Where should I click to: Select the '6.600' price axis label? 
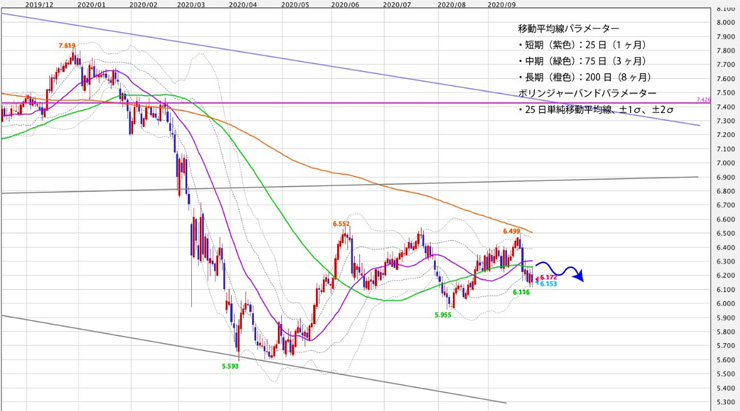tap(725, 219)
